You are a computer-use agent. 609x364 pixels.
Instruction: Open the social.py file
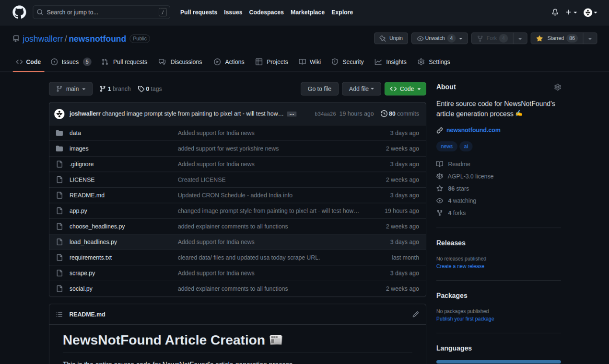tap(81, 288)
